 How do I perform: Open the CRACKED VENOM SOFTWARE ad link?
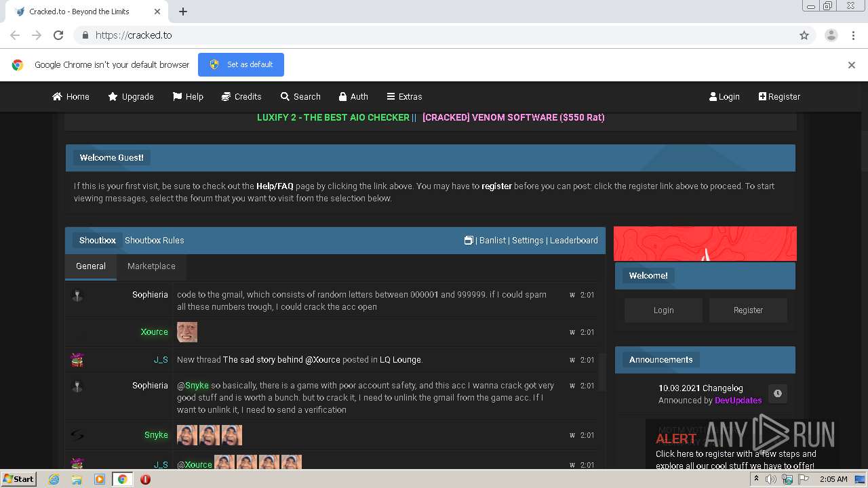[x=513, y=117]
